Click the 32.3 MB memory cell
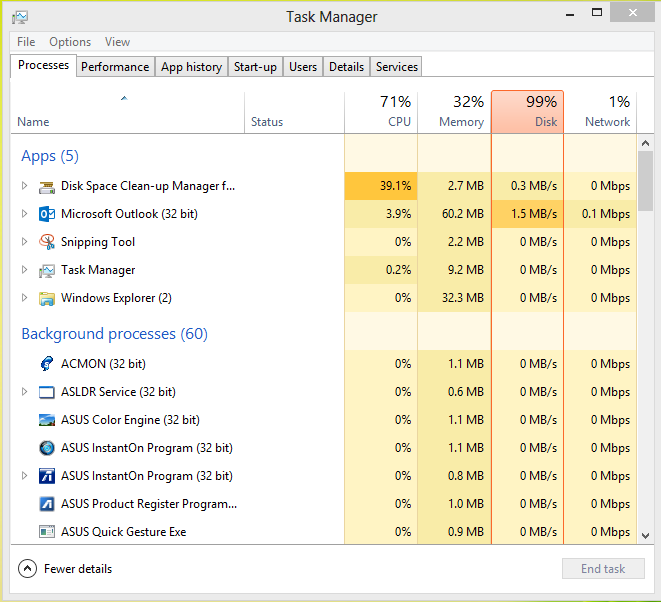Screen dimensions: 661x602 tap(454, 298)
